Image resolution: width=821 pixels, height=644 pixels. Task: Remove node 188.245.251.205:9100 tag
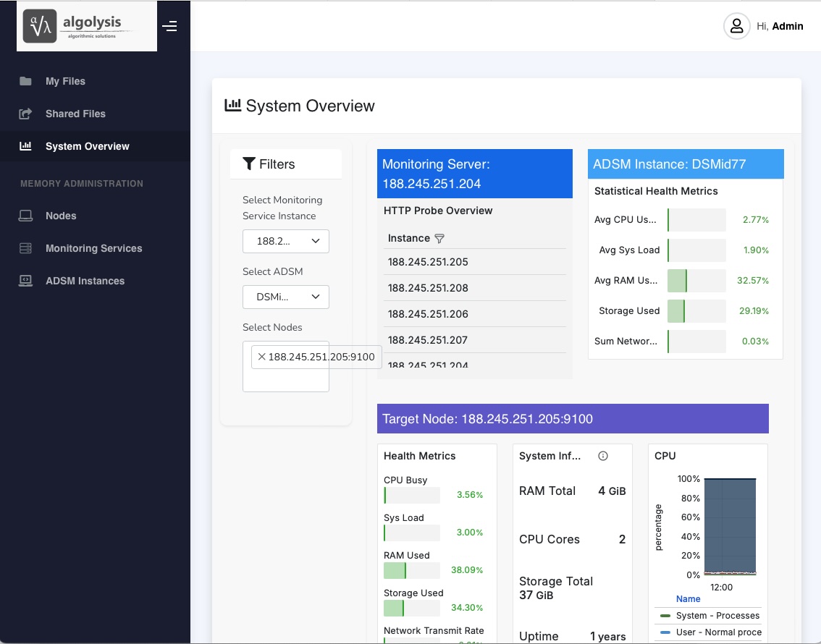[262, 357]
